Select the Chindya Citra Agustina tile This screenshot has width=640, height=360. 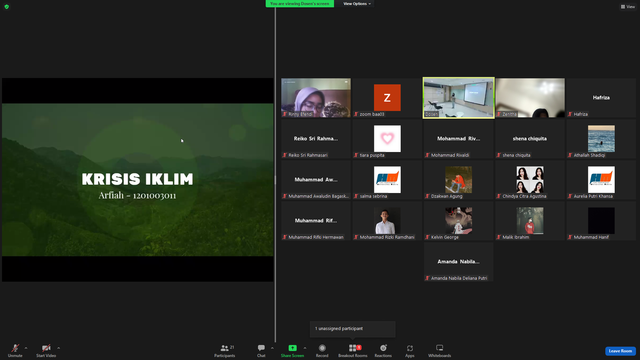530,180
